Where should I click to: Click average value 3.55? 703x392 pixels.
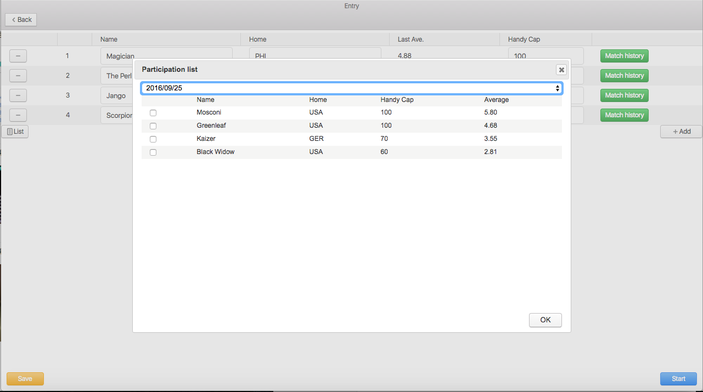tap(490, 139)
